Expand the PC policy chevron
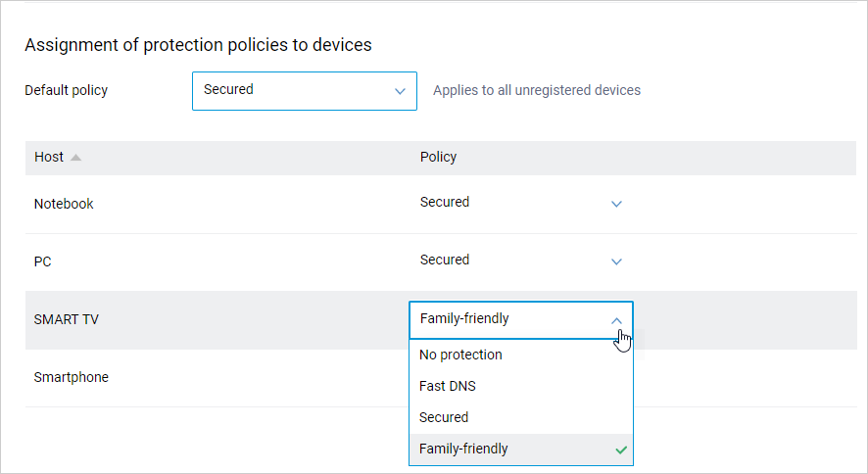Screen dimensions: 868x474 click(x=616, y=261)
